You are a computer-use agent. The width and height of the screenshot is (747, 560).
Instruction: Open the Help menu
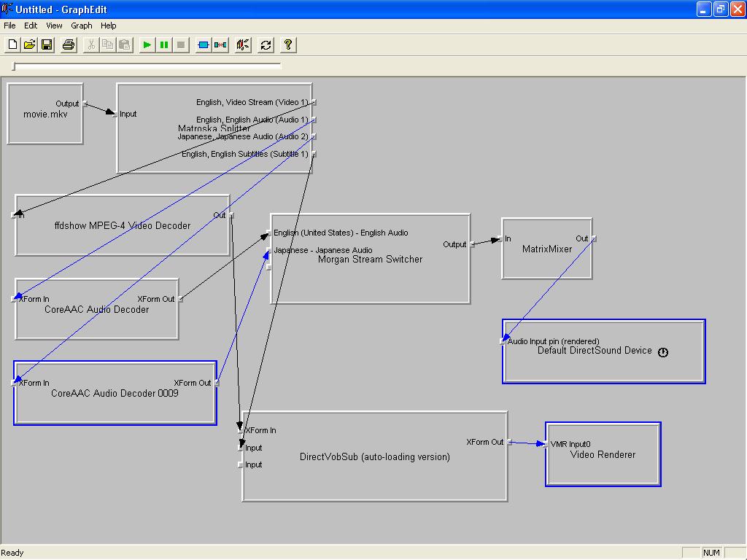point(108,26)
